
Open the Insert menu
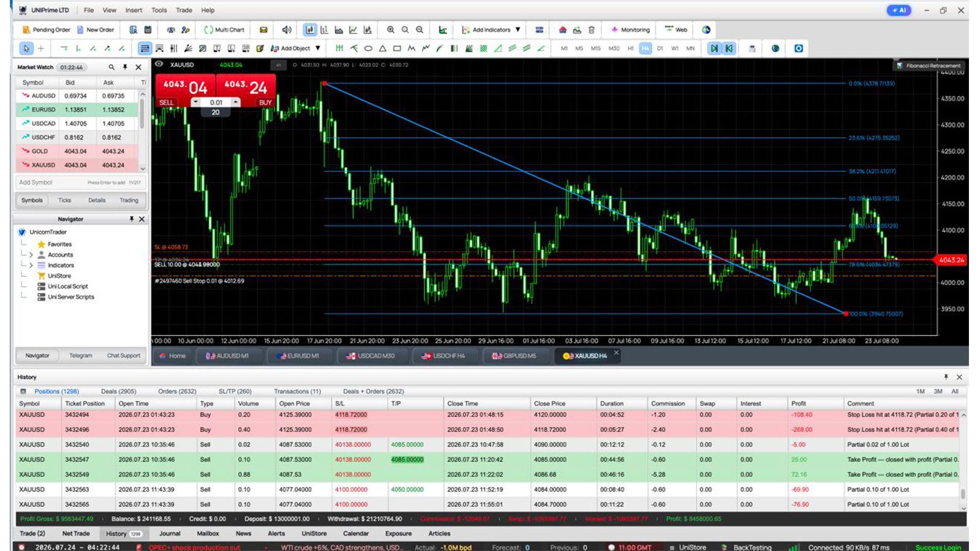pyautogui.click(x=134, y=10)
